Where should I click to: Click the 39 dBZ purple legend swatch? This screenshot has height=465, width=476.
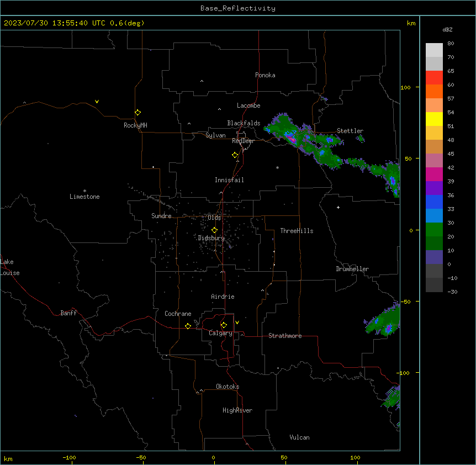(x=434, y=188)
